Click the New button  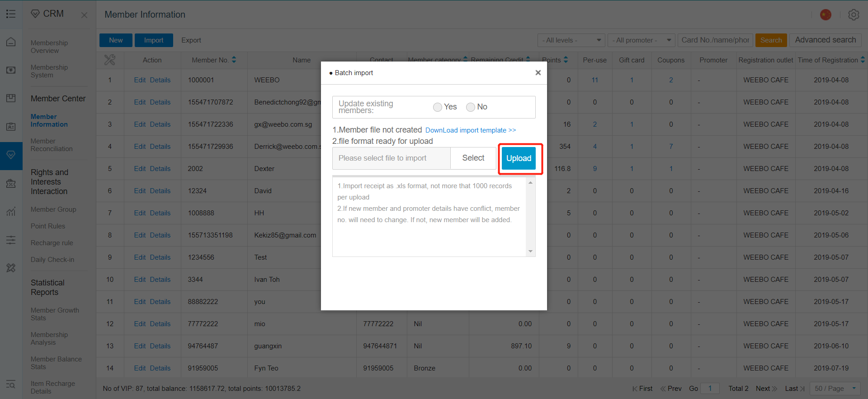click(x=116, y=40)
